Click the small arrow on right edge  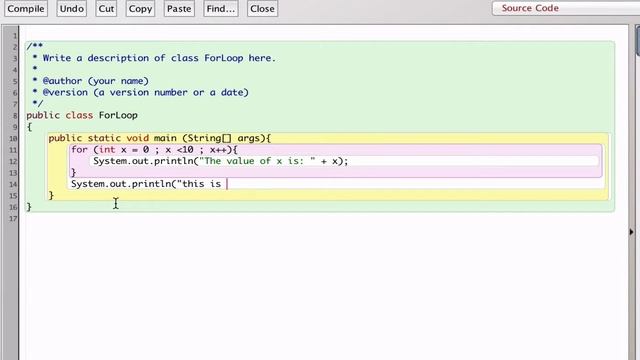click(x=631, y=232)
